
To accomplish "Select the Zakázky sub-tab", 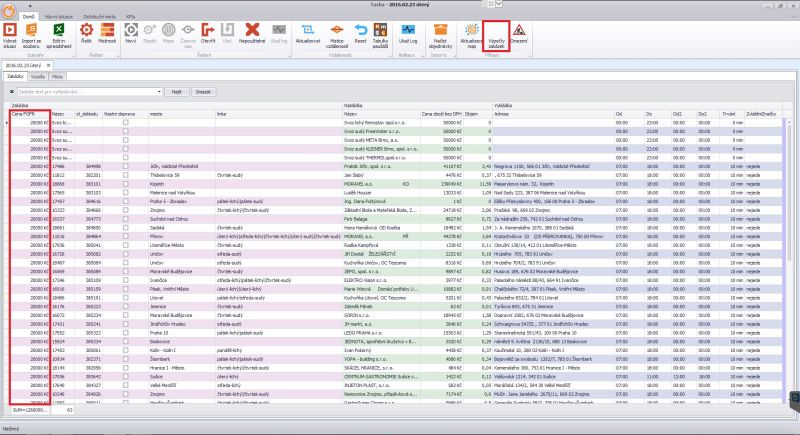I will coord(15,76).
